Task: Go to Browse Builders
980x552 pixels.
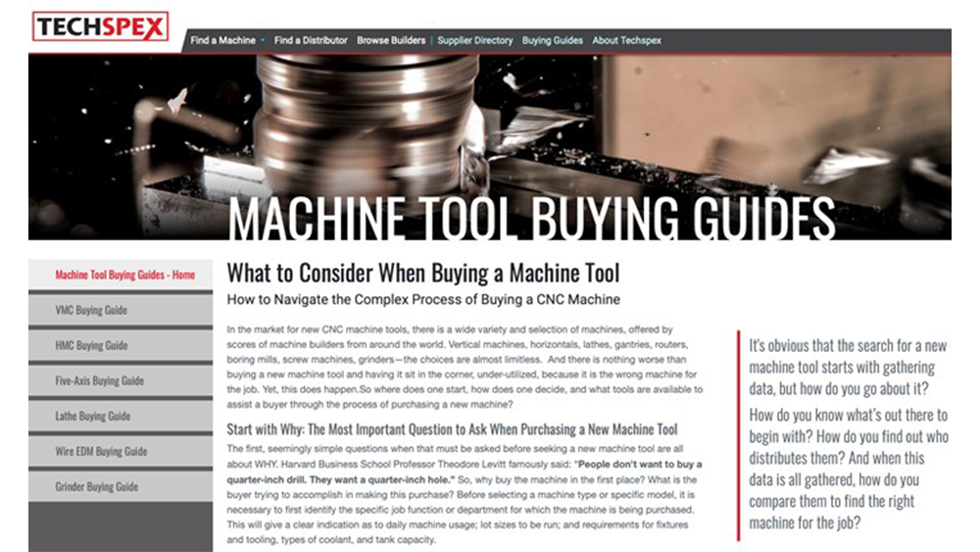Action: (391, 41)
